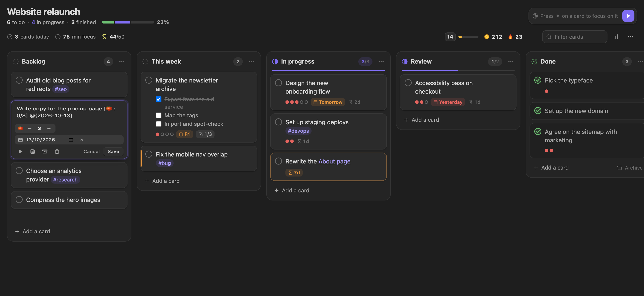Screen dimensions: 644x296
Task: Open the calendar picker in the date field
Action: [71, 140]
